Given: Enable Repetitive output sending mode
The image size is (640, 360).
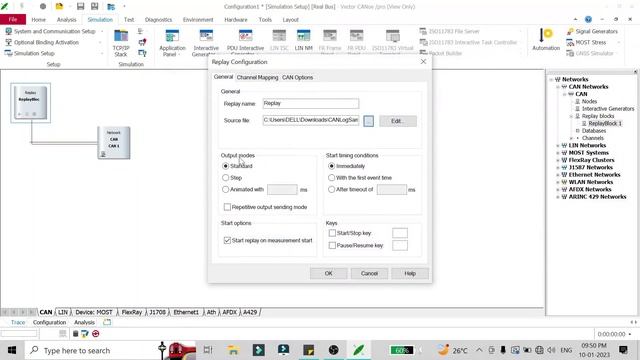Looking at the screenshot, I should click(227, 207).
